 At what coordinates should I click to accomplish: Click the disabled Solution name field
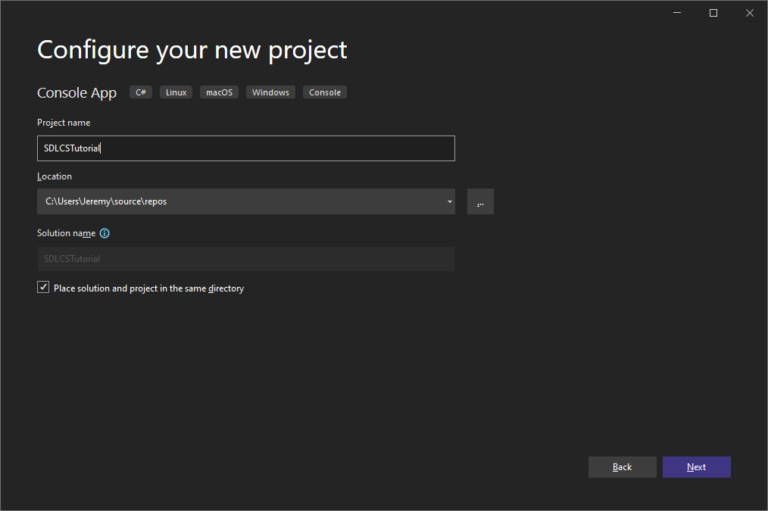[246, 259]
